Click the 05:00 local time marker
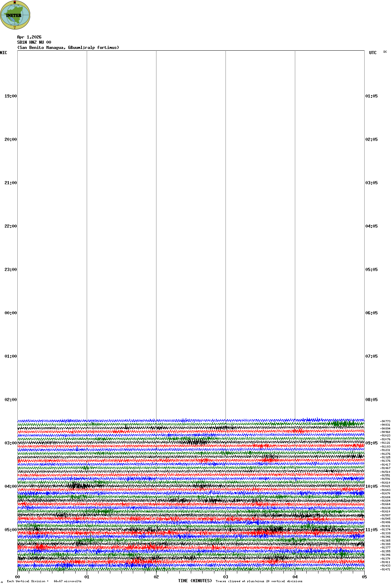 click(10, 530)
